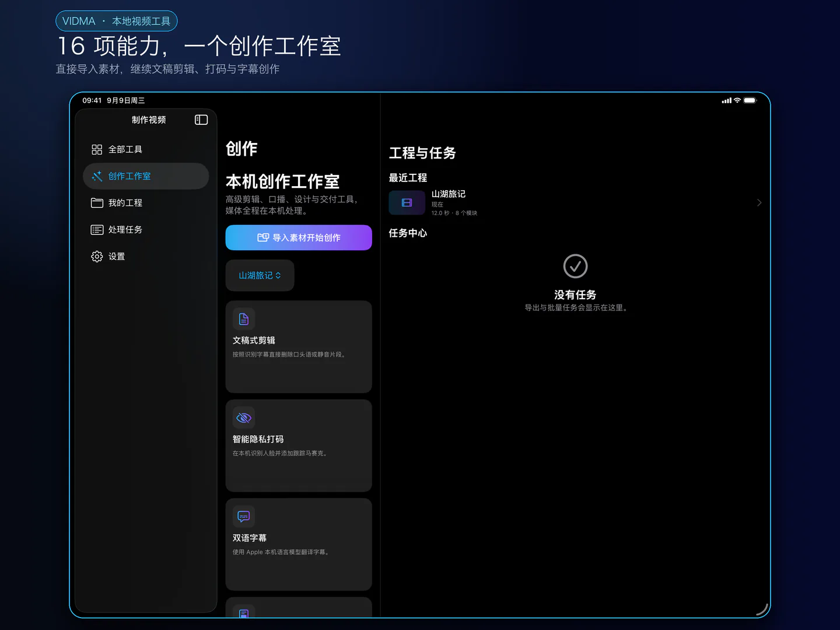Viewport: 840px width, 630px height.
Task: Click the gear icon beside 设置
Action: pos(97,257)
